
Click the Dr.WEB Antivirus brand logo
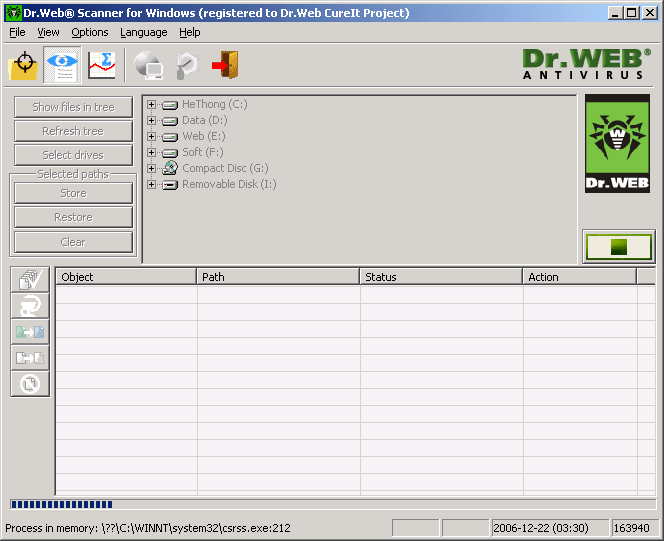point(587,64)
